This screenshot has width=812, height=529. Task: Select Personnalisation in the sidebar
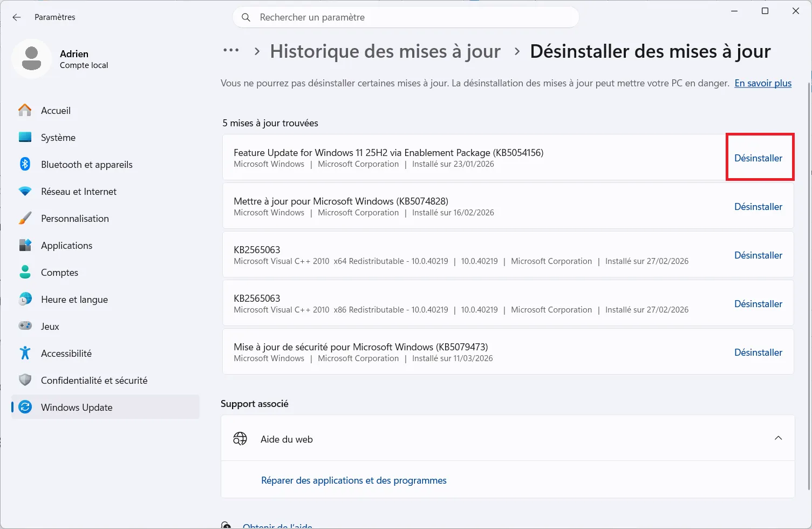point(74,218)
